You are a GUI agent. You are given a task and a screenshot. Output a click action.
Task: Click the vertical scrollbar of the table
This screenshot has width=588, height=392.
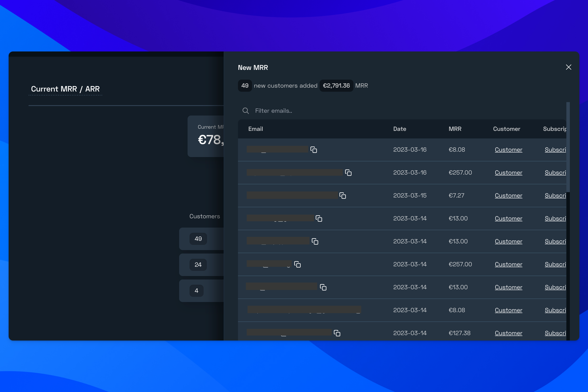(x=568, y=147)
